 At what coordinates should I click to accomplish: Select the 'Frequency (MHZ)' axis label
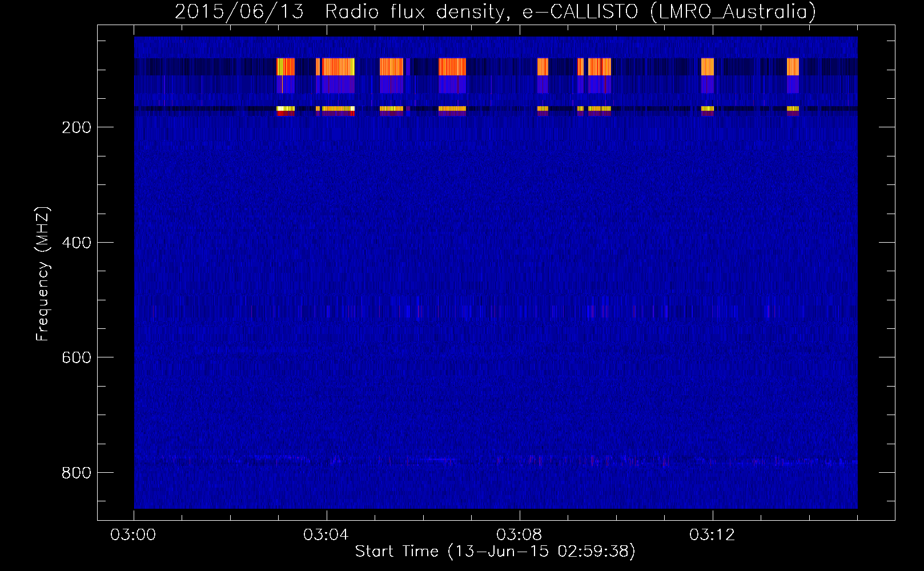(x=43, y=274)
